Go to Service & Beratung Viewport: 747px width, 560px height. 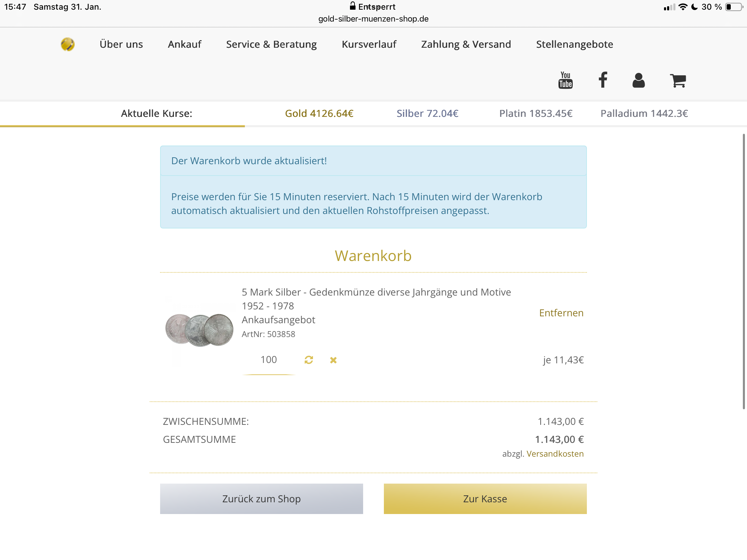coord(271,44)
